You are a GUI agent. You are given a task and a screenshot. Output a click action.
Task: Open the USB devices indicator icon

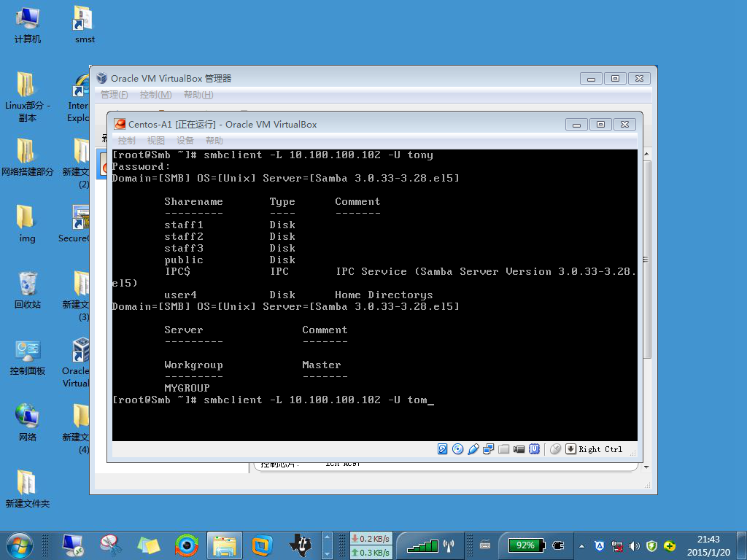(x=473, y=449)
